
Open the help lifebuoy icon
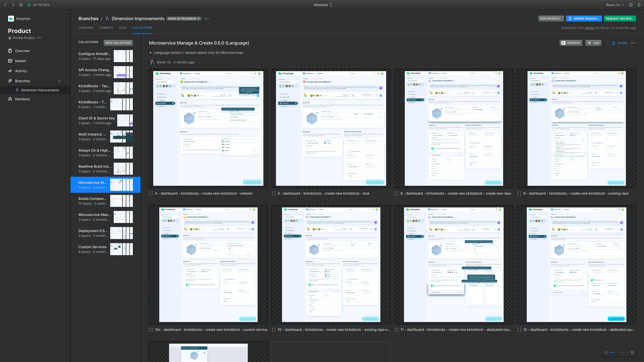631,5
